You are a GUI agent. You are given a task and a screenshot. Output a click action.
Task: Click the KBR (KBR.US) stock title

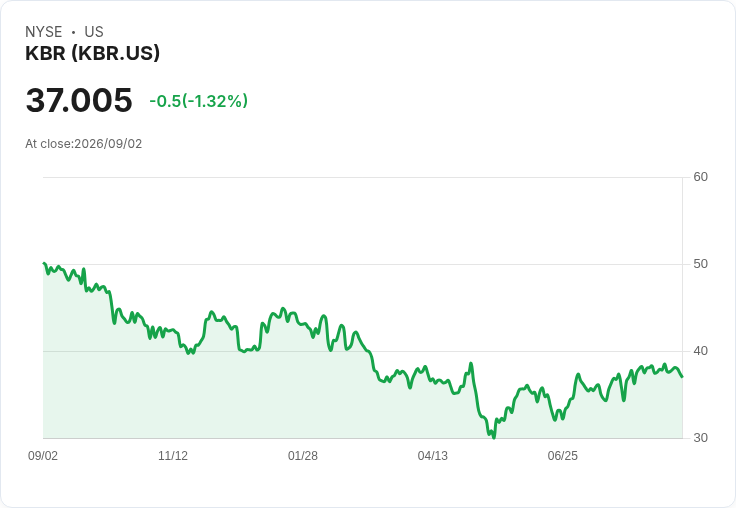click(x=92, y=53)
